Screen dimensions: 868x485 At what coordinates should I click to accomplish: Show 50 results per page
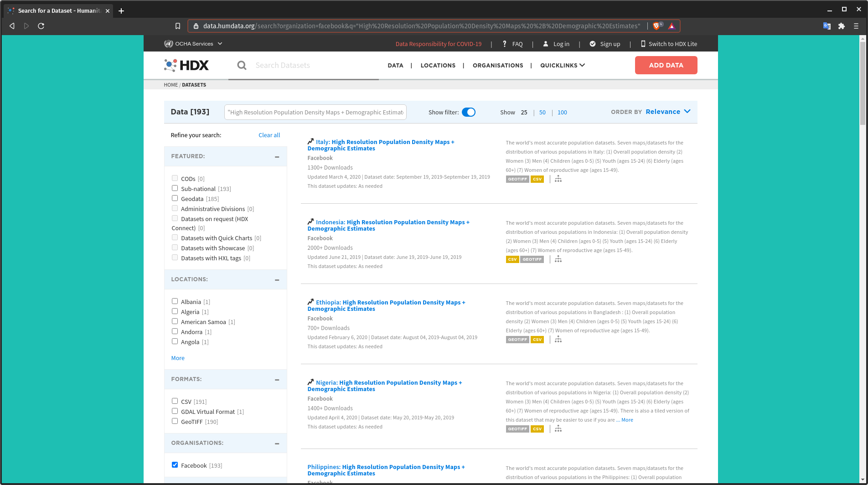click(x=542, y=112)
